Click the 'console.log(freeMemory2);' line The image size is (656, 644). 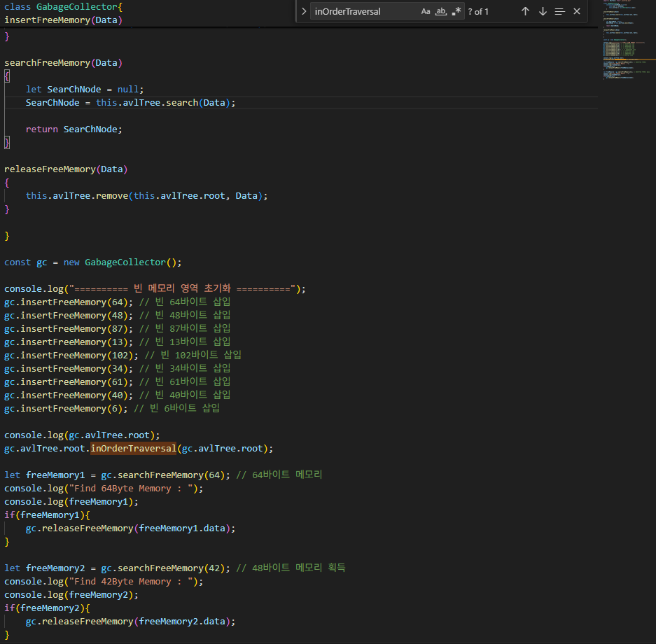[x=71, y=595]
